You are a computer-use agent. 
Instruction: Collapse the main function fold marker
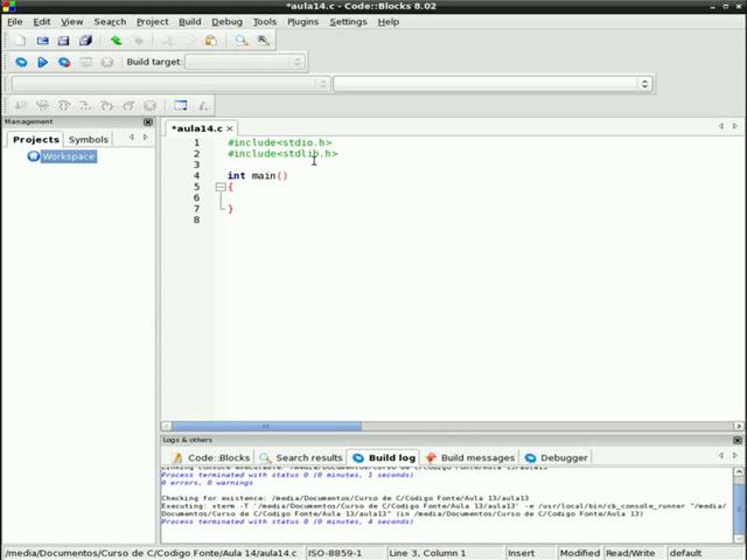pyautogui.click(x=220, y=187)
